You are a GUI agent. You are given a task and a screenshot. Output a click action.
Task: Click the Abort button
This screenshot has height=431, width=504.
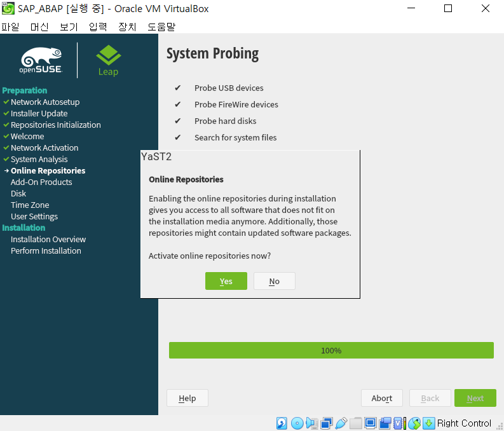[x=382, y=398]
